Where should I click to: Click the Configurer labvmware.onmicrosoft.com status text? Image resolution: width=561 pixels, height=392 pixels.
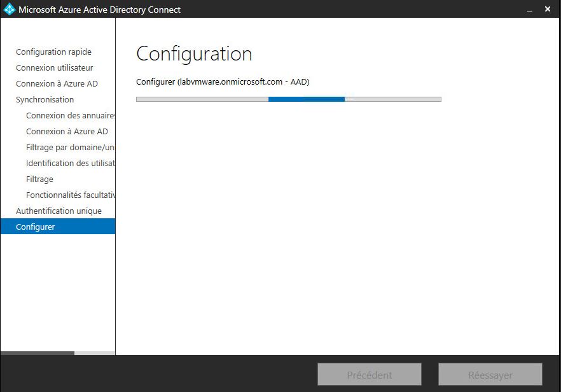tap(223, 82)
